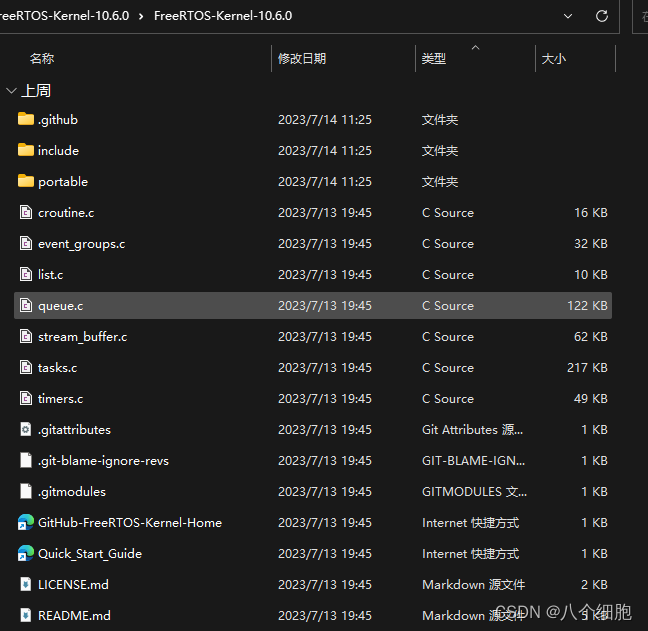The width and height of the screenshot is (648, 631).
Task: Select the .github folder name
Action: tap(58, 119)
